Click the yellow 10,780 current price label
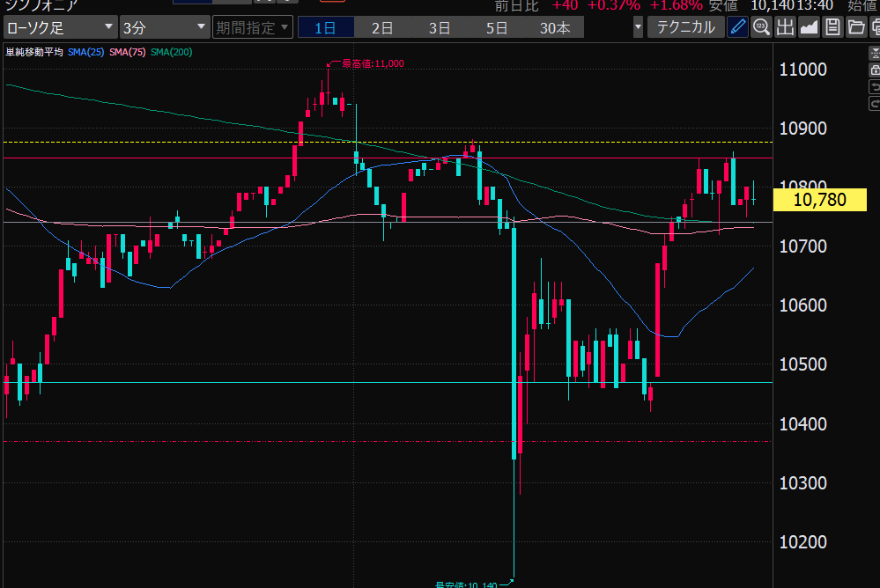 tap(819, 201)
